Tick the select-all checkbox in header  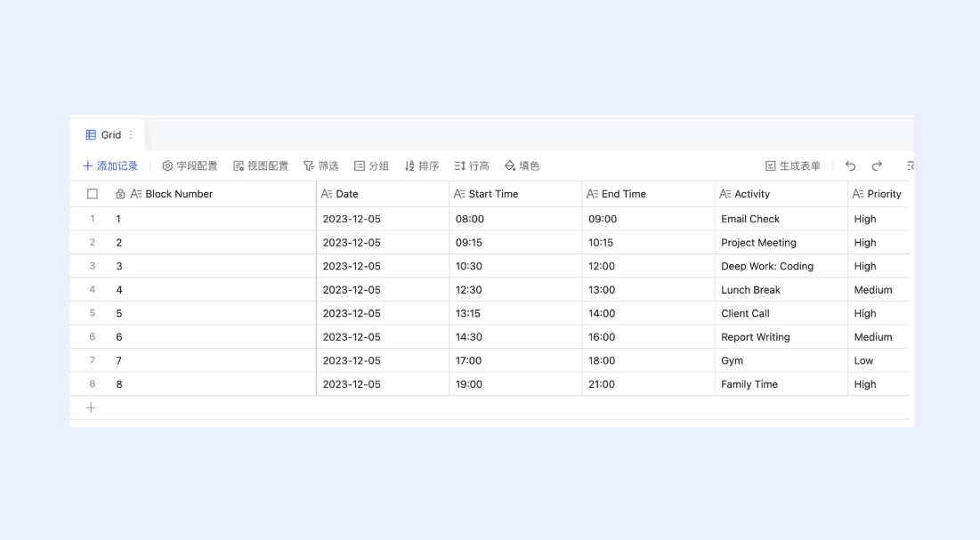point(93,194)
